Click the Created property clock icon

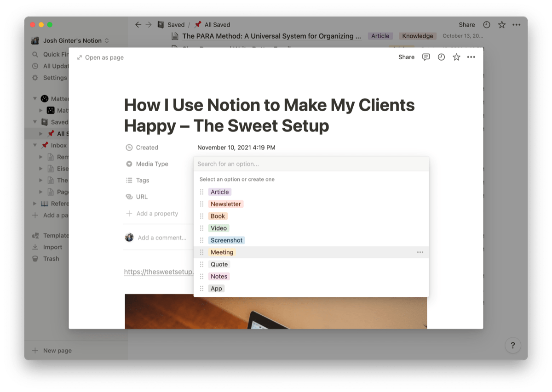coord(129,148)
